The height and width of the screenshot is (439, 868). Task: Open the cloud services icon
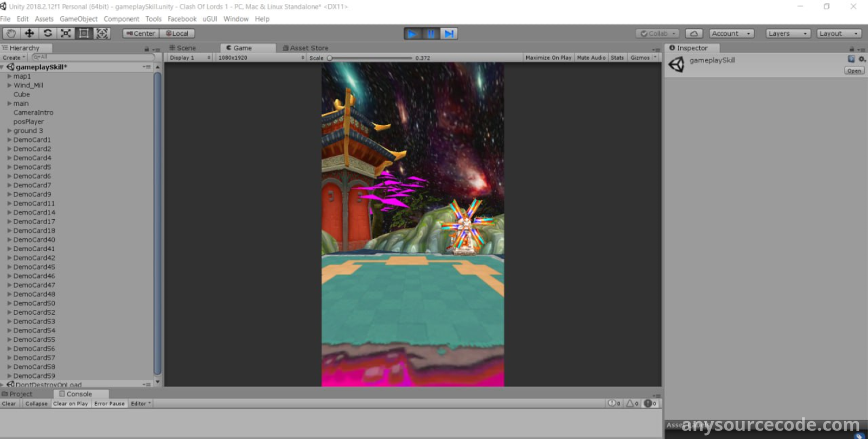pos(693,34)
